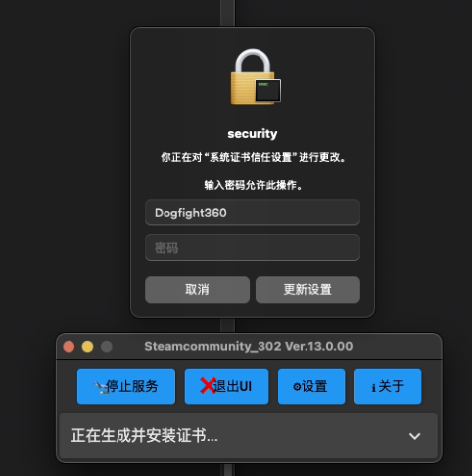Quit the interface via the 退出UI label

point(232,386)
